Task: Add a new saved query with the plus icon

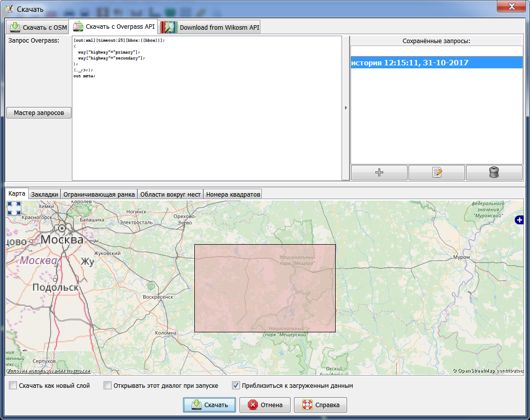Action: [x=379, y=172]
